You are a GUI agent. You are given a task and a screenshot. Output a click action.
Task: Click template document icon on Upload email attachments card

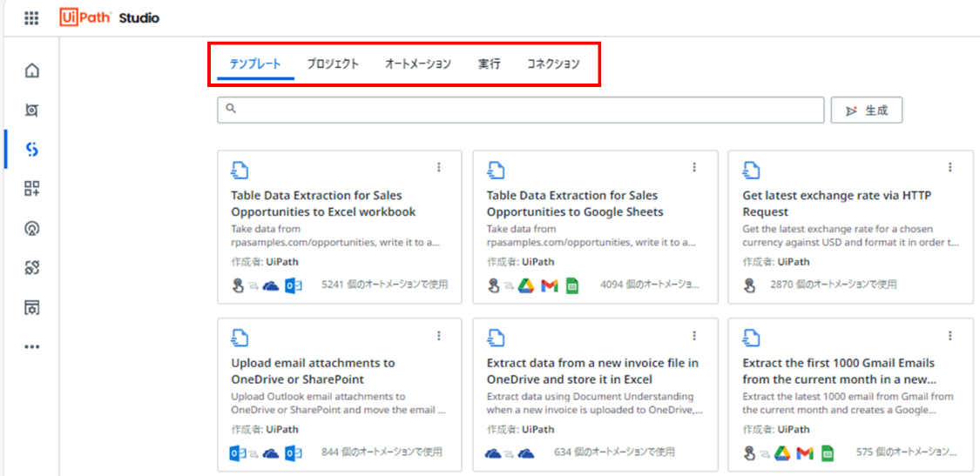click(x=240, y=338)
